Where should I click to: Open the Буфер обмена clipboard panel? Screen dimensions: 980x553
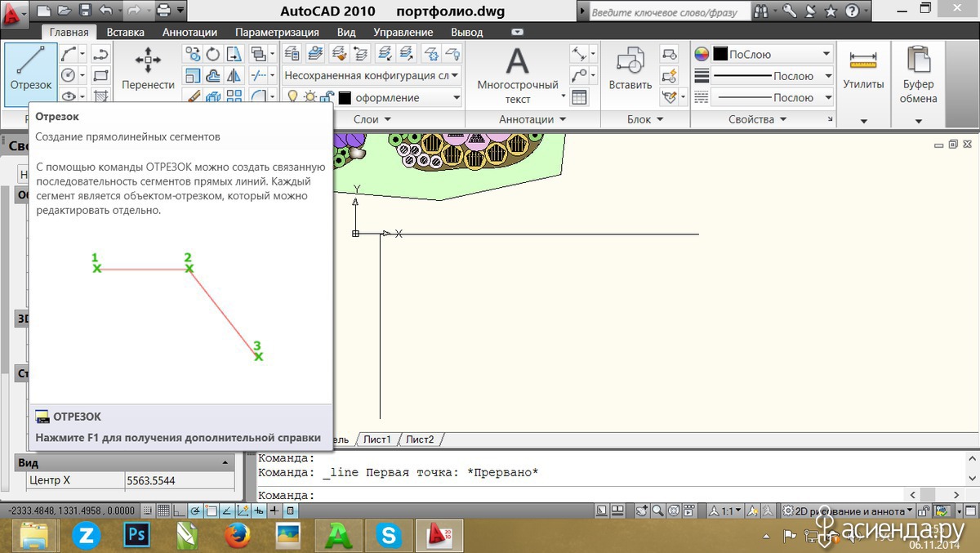point(919,75)
